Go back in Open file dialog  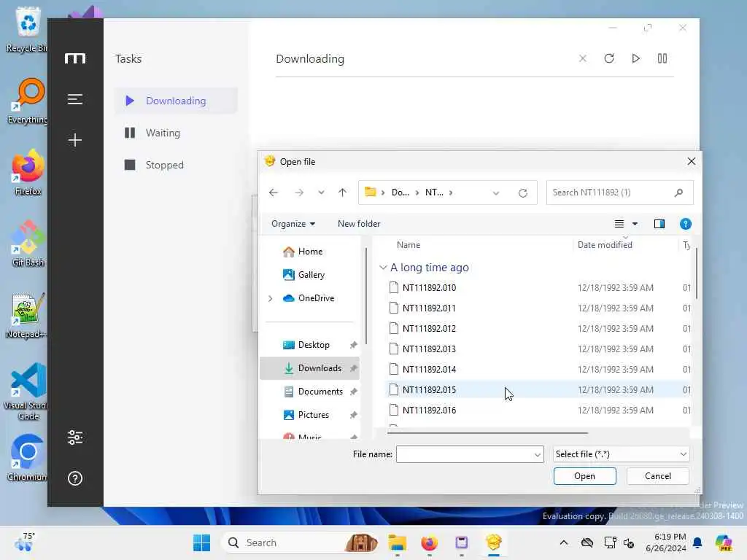coord(274,192)
